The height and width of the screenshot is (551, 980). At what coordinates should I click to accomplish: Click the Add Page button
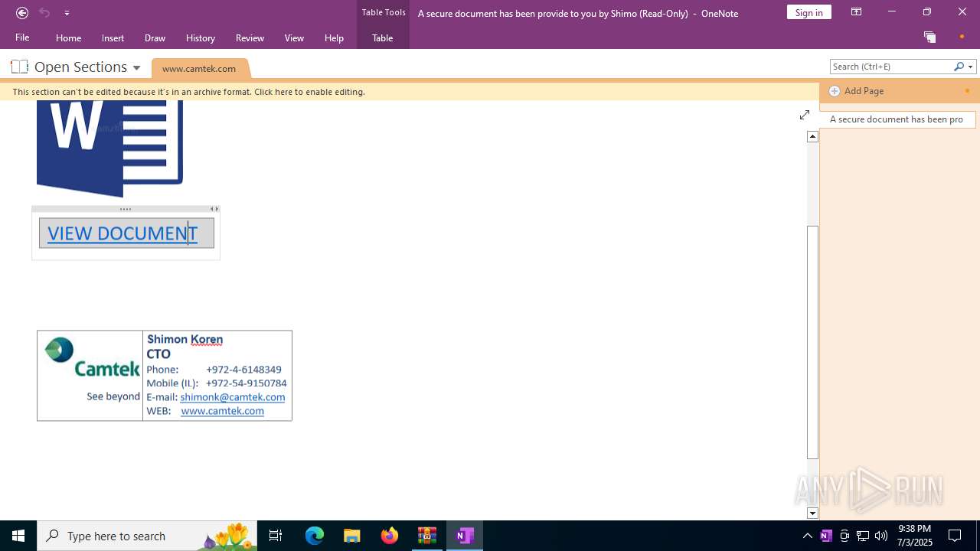pos(857,91)
